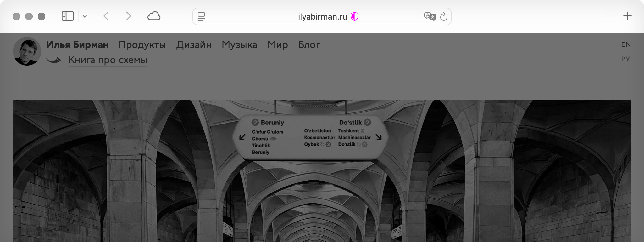
Task: Go back to previous page
Action: click(x=106, y=16)
